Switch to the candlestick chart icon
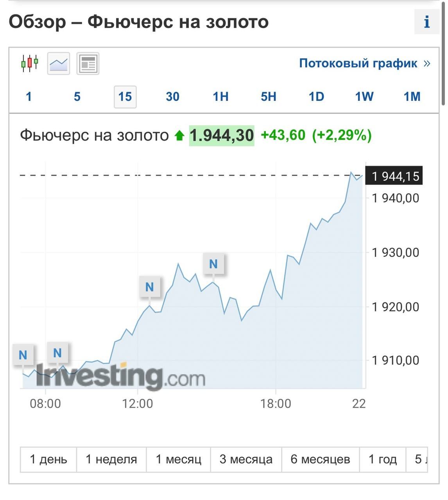Image resolution: width=448 pixels, height=500 pixels. [x=30, y=63]
